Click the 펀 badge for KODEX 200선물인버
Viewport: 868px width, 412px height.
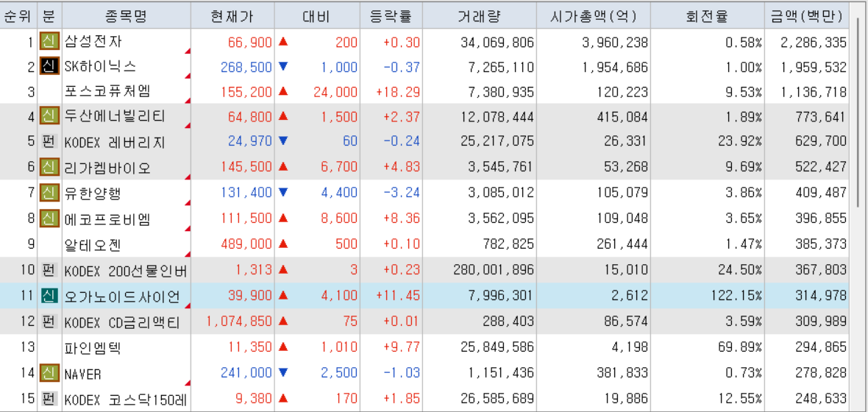pyautogui.click(x=49, y=270)
